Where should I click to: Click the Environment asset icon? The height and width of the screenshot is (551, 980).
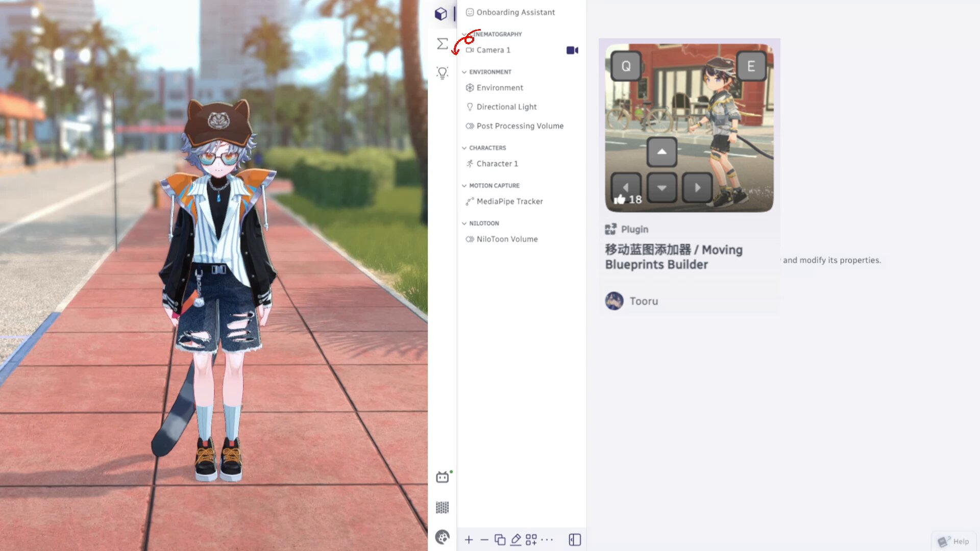(x=470, y=88)
